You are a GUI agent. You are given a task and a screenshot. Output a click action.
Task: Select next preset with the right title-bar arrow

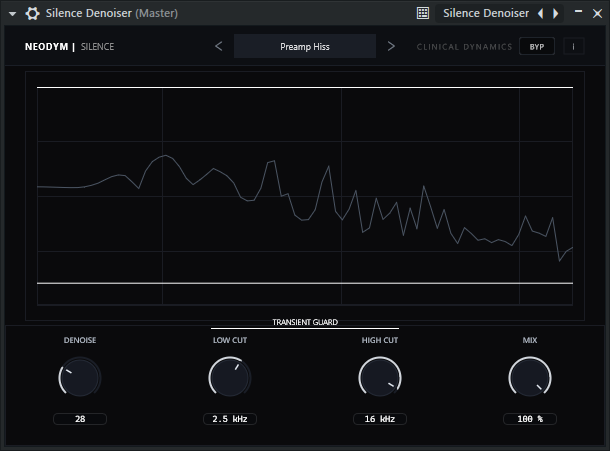coord(556,14)
